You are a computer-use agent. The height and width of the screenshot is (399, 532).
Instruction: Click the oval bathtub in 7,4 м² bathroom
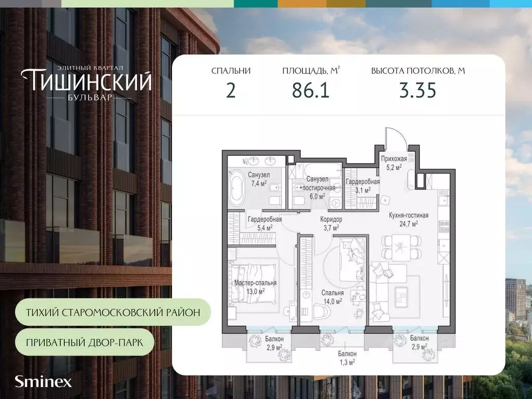click(236, 188)
